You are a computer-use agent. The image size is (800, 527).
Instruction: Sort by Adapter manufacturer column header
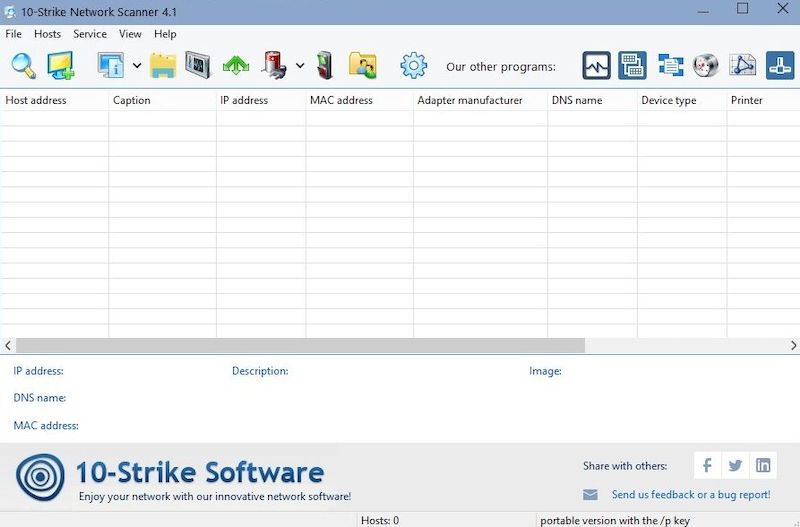(x=481, y=101)
